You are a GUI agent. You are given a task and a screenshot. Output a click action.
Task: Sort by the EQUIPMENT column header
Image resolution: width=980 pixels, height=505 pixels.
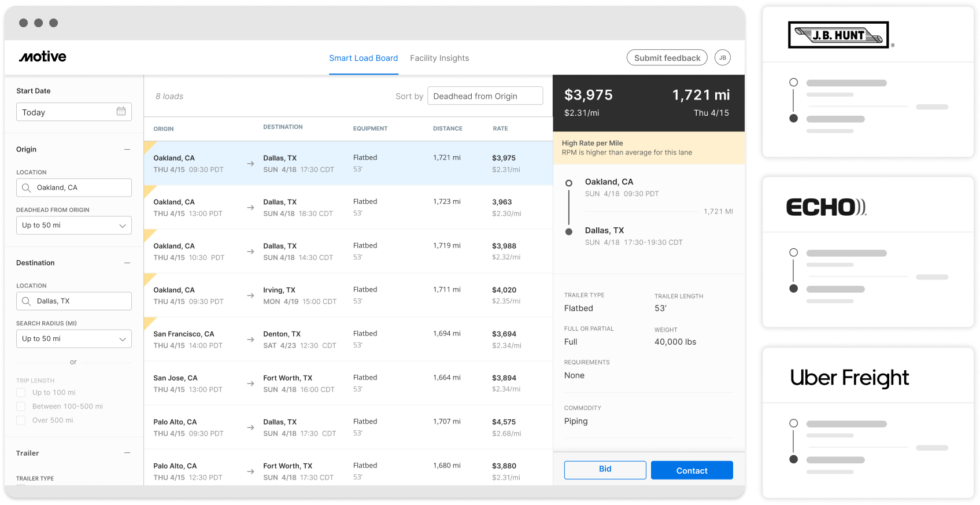point(370,128)
